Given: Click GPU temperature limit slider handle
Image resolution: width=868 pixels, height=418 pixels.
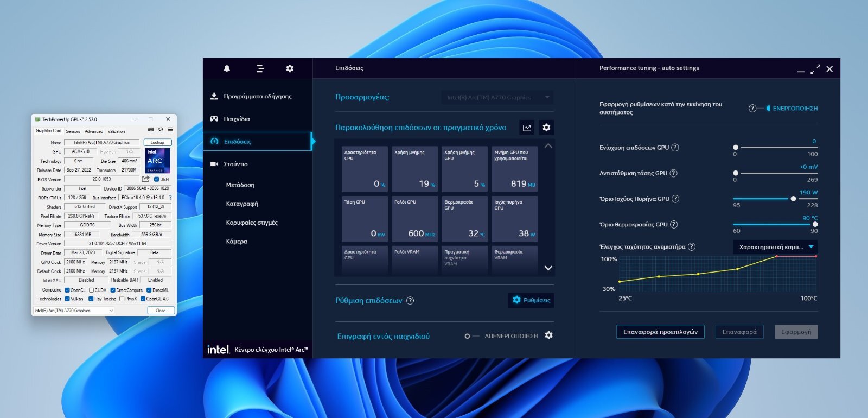Looking at the screenshot, I should (815, 224).
